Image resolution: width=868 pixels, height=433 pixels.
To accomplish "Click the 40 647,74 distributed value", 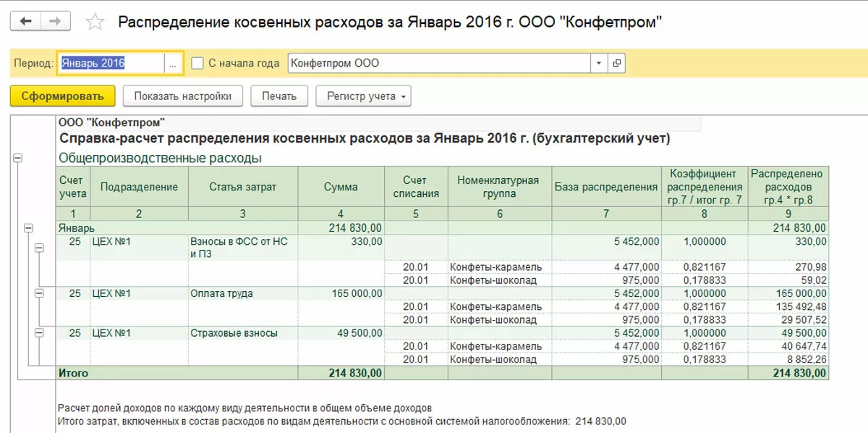I will point(803,346).
